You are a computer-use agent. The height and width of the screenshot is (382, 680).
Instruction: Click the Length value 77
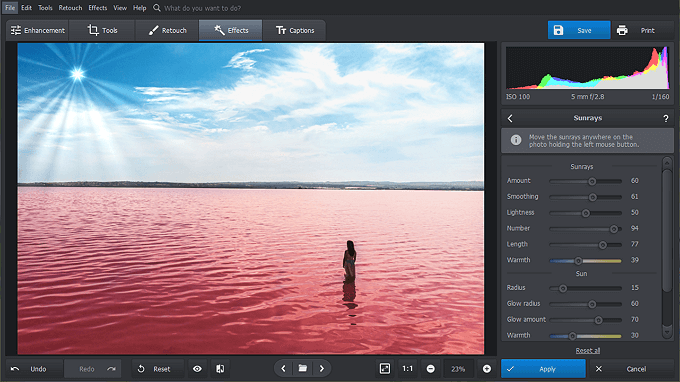634,245
